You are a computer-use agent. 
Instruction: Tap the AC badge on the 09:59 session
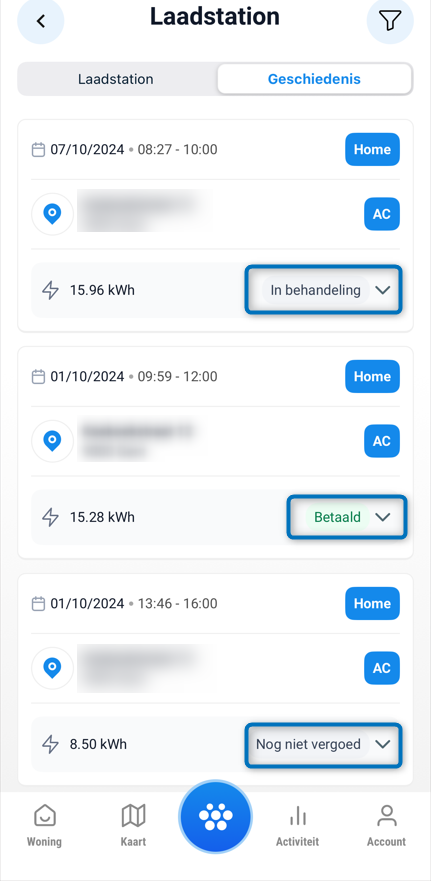pyautogui.click(x=382, y=441)
